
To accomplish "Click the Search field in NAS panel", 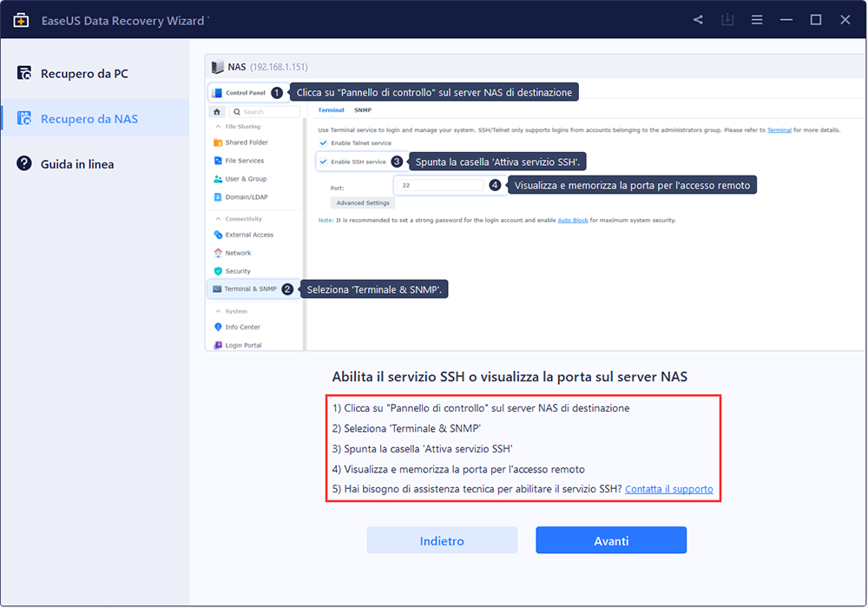I will tap(264, 112).
